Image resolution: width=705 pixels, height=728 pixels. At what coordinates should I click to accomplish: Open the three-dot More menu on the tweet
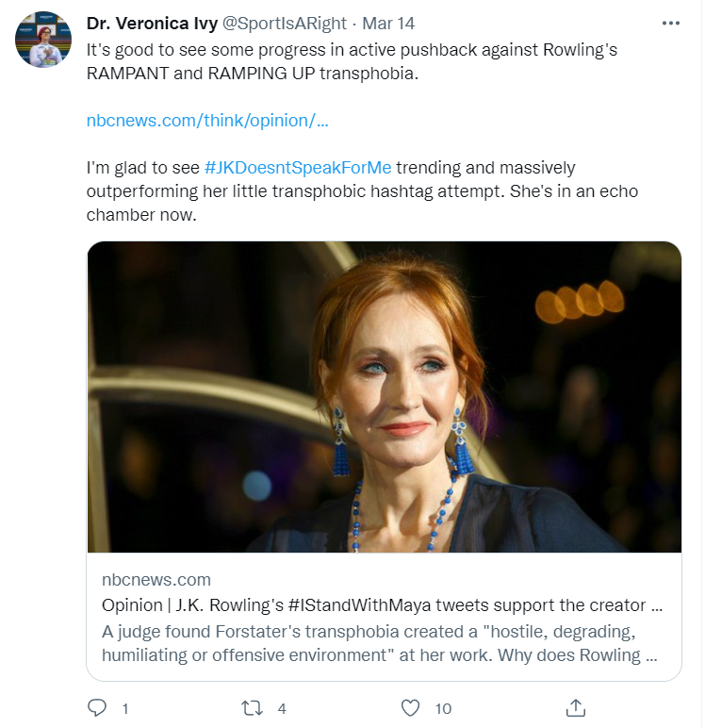[671, 24]
